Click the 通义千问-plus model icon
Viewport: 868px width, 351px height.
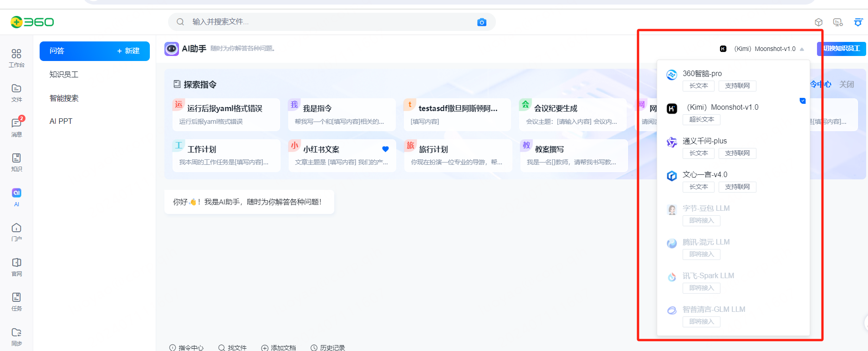[672, 142]
